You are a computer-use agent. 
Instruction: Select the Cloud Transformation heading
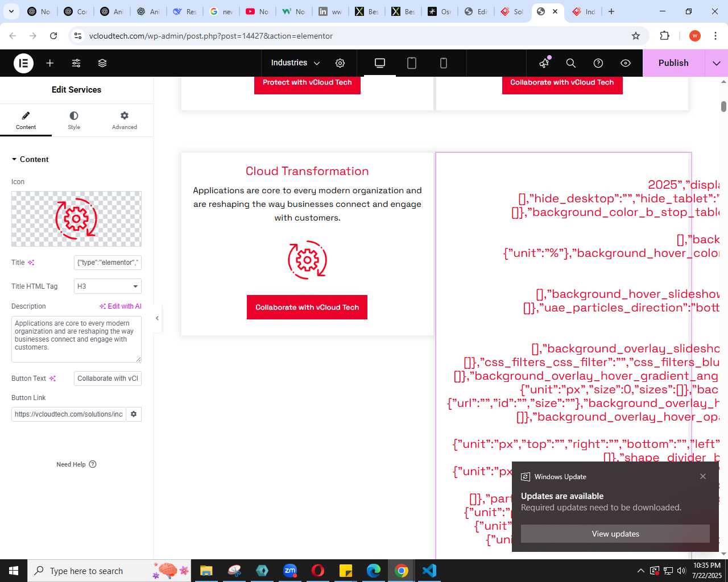(307, 171)
